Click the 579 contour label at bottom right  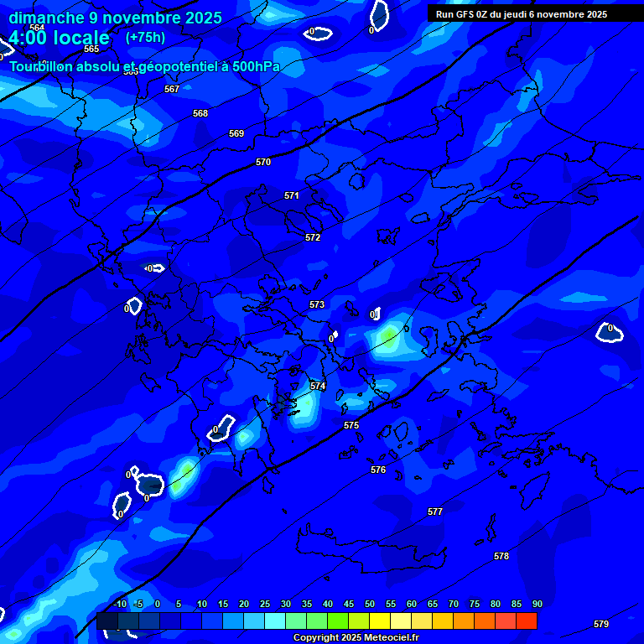(600, 624)
